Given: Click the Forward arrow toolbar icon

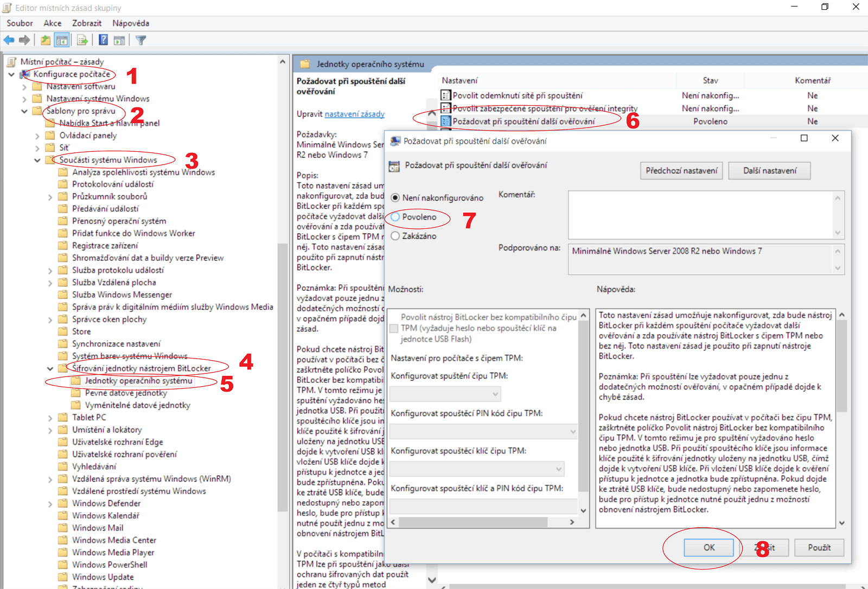Looking at the screenshot, I should 24,40.
